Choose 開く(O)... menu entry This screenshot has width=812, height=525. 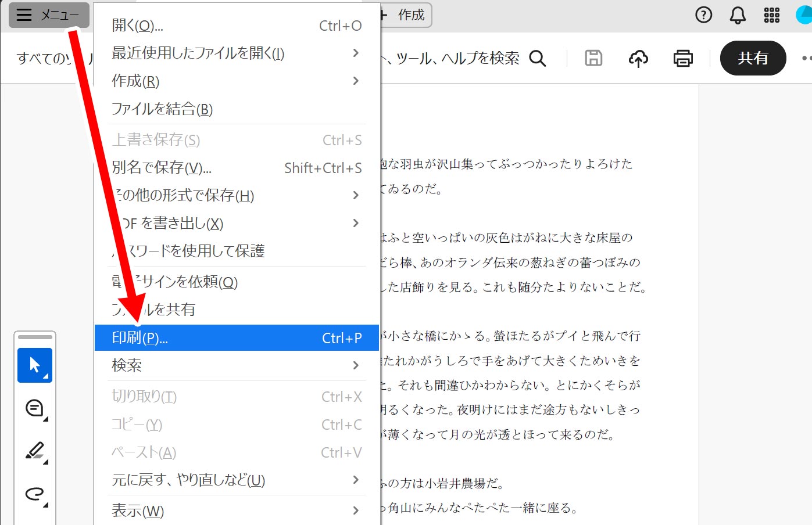[x=138, y=26]
